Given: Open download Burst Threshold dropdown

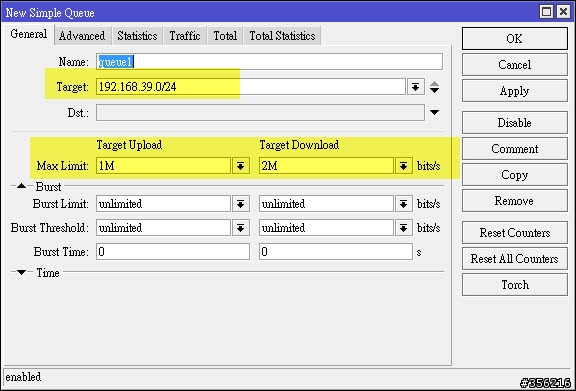Looking at the screenshot, I should 404,228.
